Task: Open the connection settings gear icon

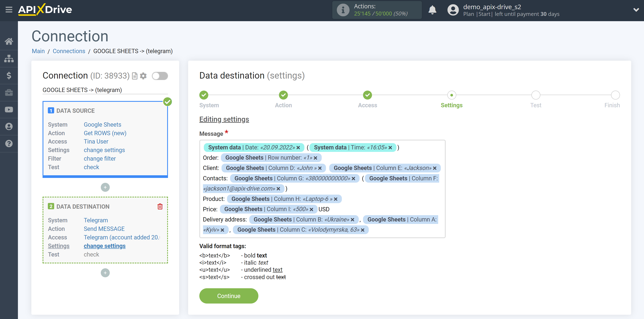Action: [143, 76]
